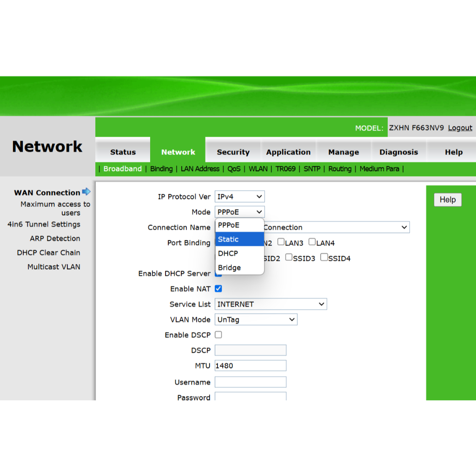Click the WAN Connection arrow icon
The width and height of the screenshot is (476, 476).
pyautogui.click(x=86, y=192)
